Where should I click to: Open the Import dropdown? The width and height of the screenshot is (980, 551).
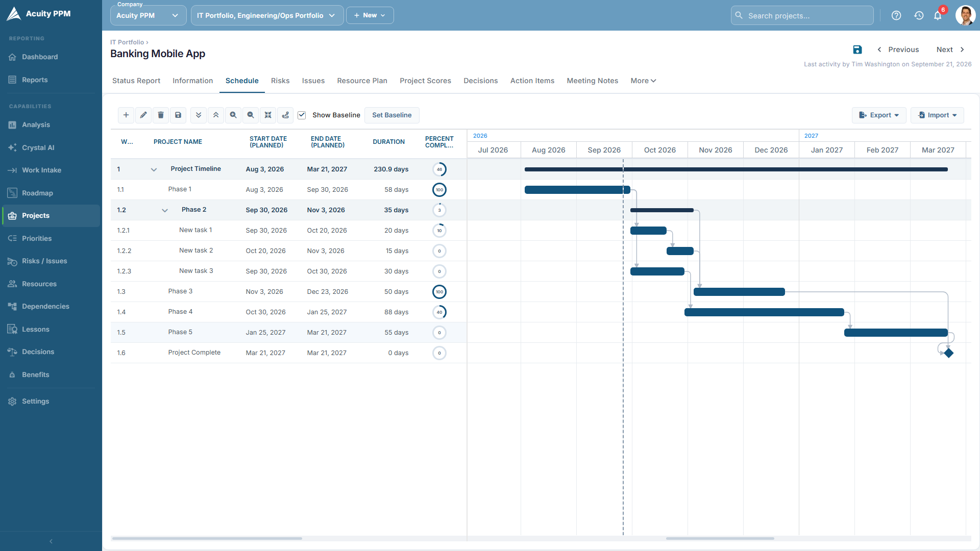[x=937, y=115]
